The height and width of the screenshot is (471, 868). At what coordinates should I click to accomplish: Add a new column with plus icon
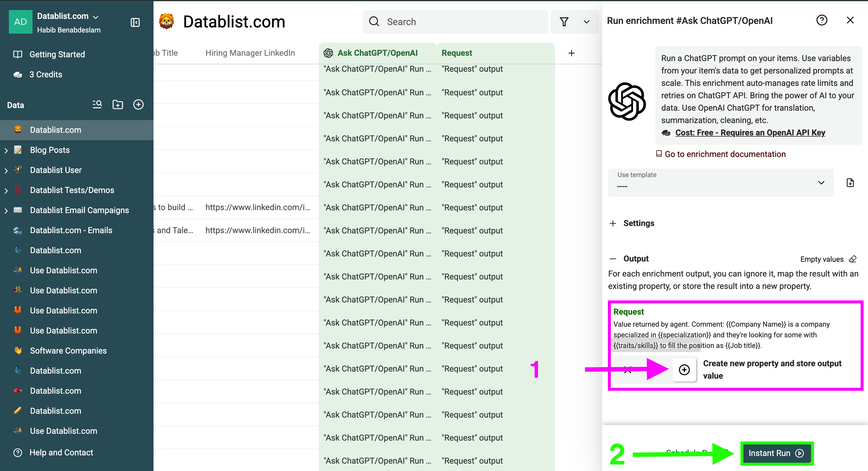click(x=572, y=53)
